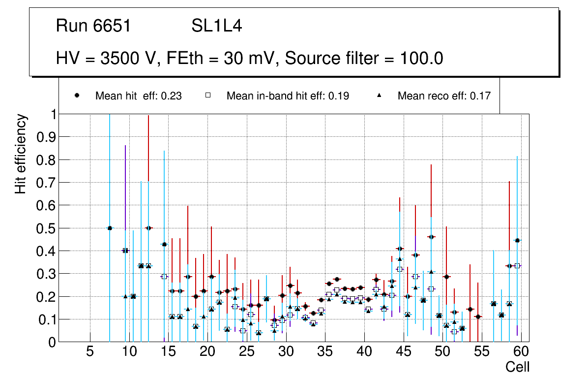Select the 'Mean in-band hit eff: 0.19' label

(288, 96)
